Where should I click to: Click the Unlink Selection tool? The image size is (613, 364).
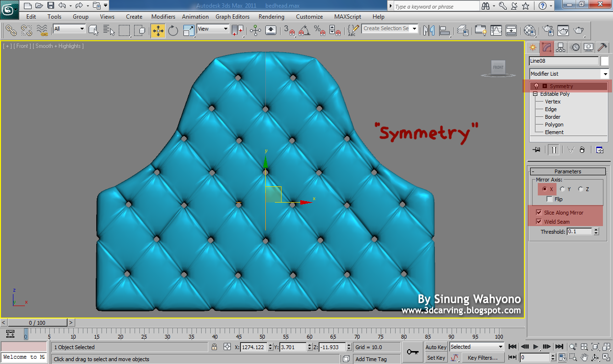coord(26,31)
